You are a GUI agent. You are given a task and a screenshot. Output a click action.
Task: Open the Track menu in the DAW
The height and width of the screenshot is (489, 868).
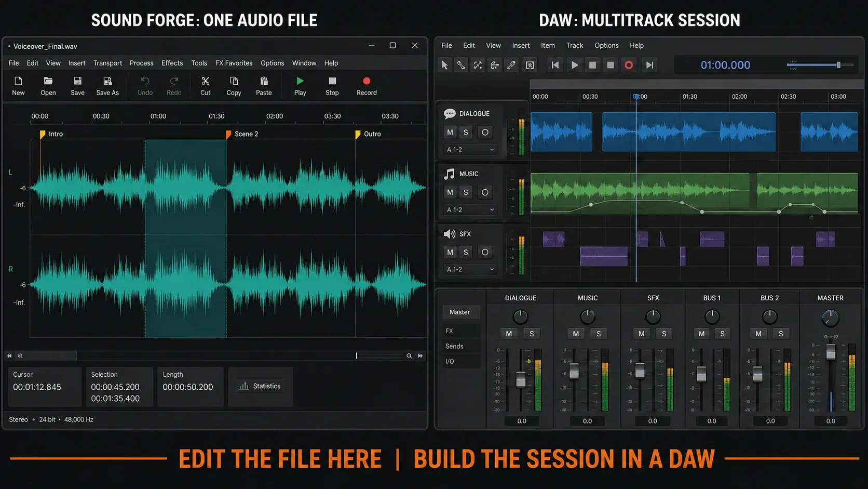(x=575, y=45)
